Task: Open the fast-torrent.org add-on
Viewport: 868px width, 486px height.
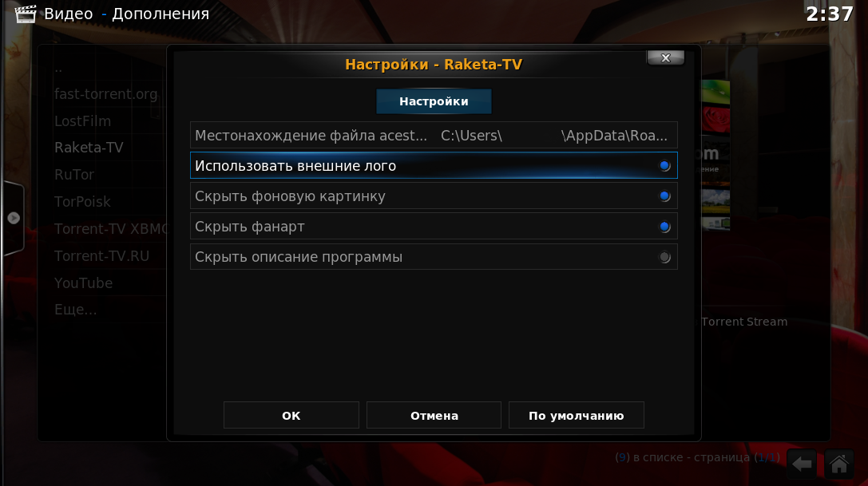Action: (105, 94)
